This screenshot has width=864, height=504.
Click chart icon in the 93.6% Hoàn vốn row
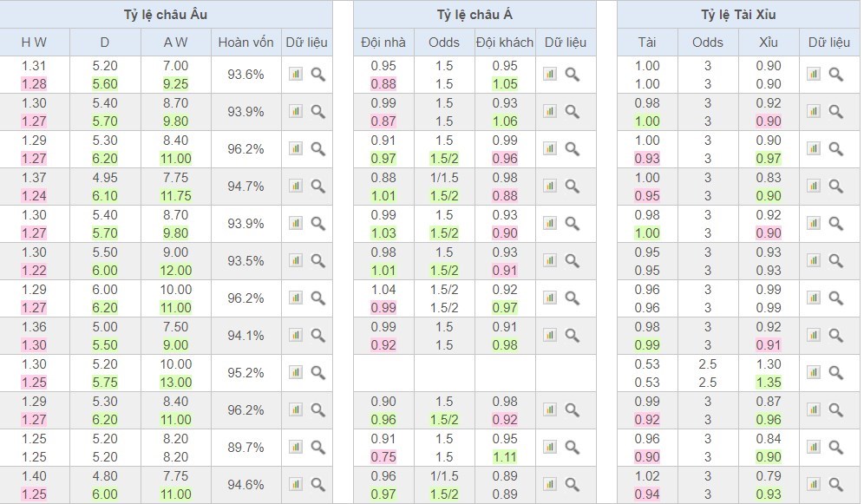point(295,75)
